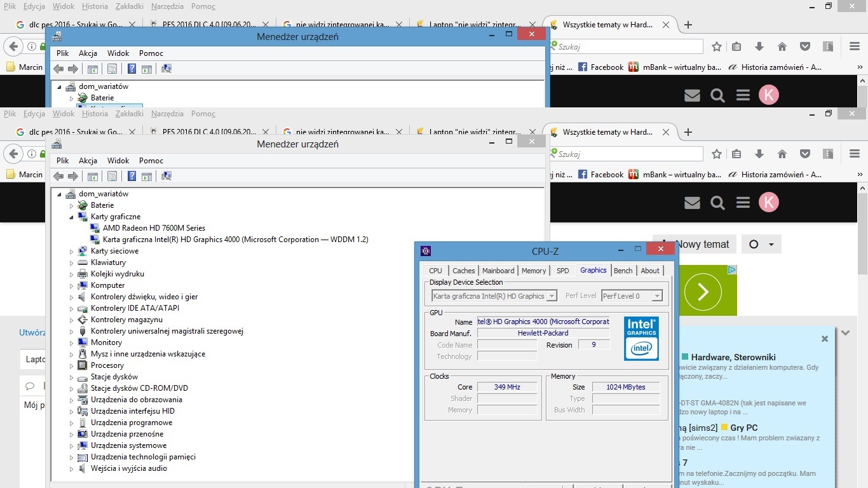Screen dimensions: 868x488
Task: Click the Klawiatury keyboard icon
Action: [x=83, y=262]
